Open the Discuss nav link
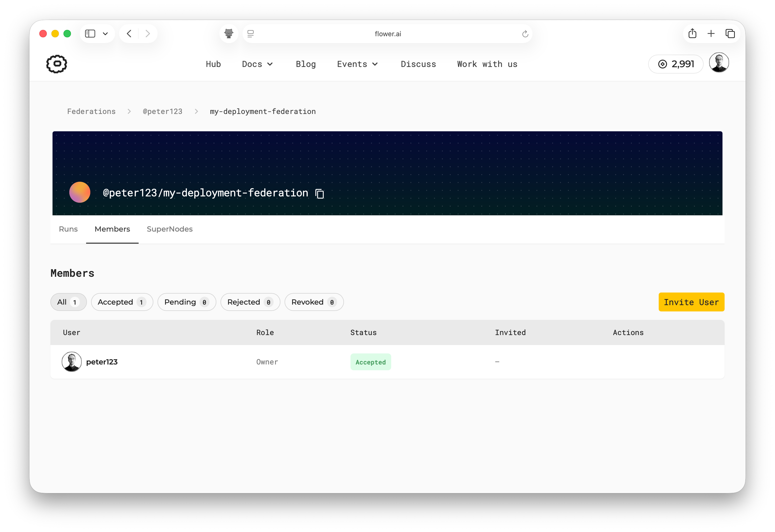 pos(418,64)
